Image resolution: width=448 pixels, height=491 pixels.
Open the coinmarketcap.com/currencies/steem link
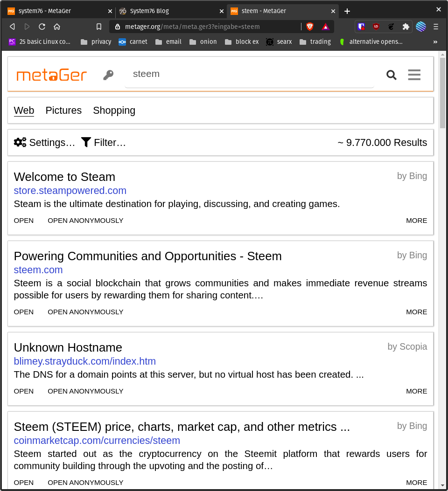point(97,440)
